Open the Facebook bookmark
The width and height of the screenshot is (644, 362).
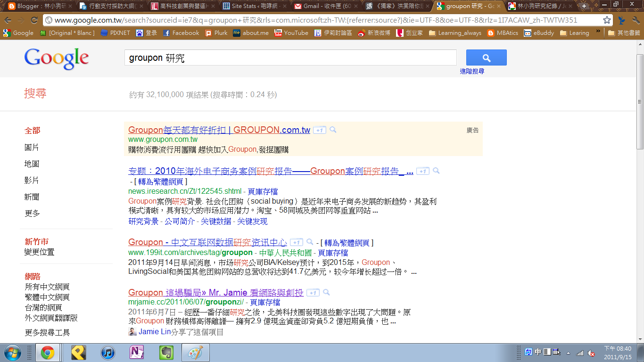[181, 33]
